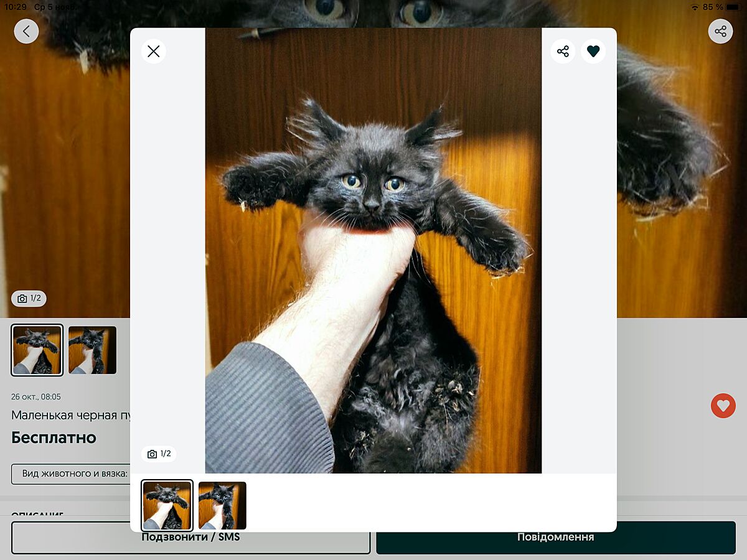Tap the camera 1/2 counter in photo viewer
Image resolution: width=747 pixels, height=560 pixels.
coord(159,454)
